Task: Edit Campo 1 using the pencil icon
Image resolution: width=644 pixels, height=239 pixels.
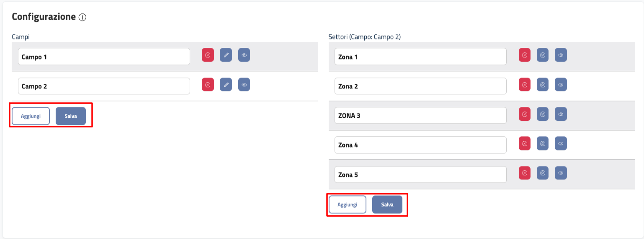Action: 226,55
